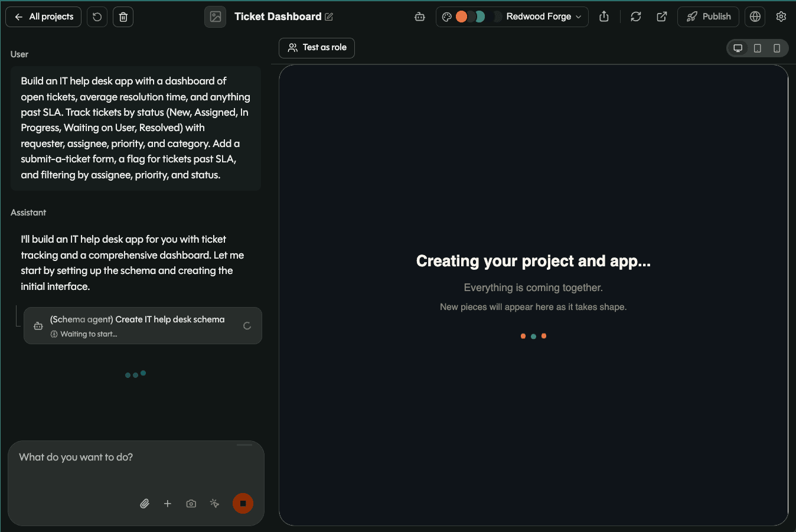Open the robot agent icon in header
This screenshot has width=796, height=532.
tap(420, 17)
